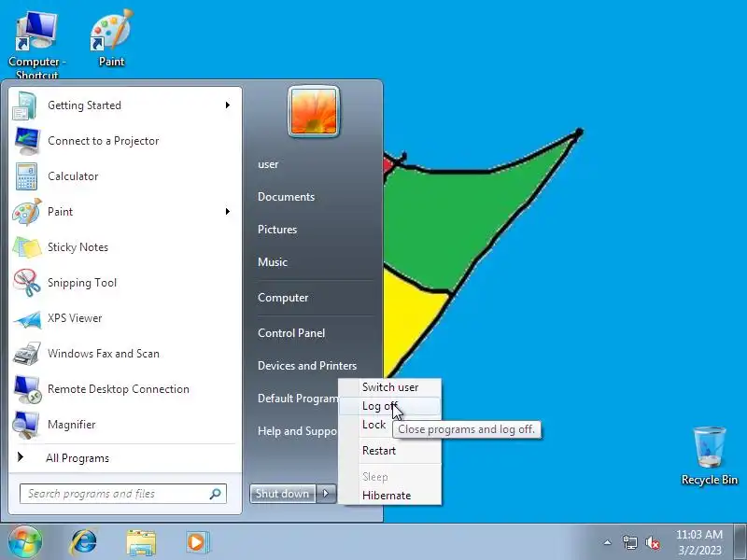Open the Getting Started program icon
The image size is (747, 560).
[24, 105]
